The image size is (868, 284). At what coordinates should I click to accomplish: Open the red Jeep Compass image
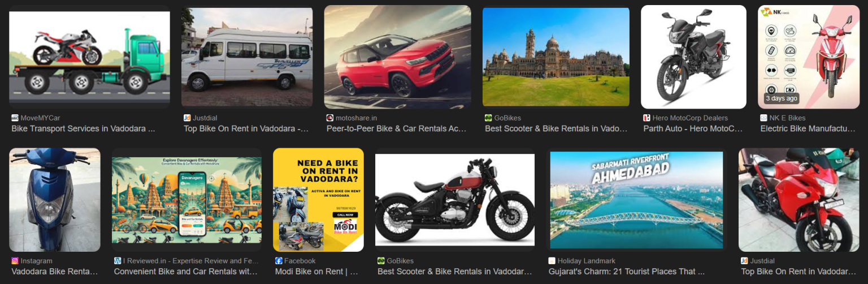tap(397, 57)
